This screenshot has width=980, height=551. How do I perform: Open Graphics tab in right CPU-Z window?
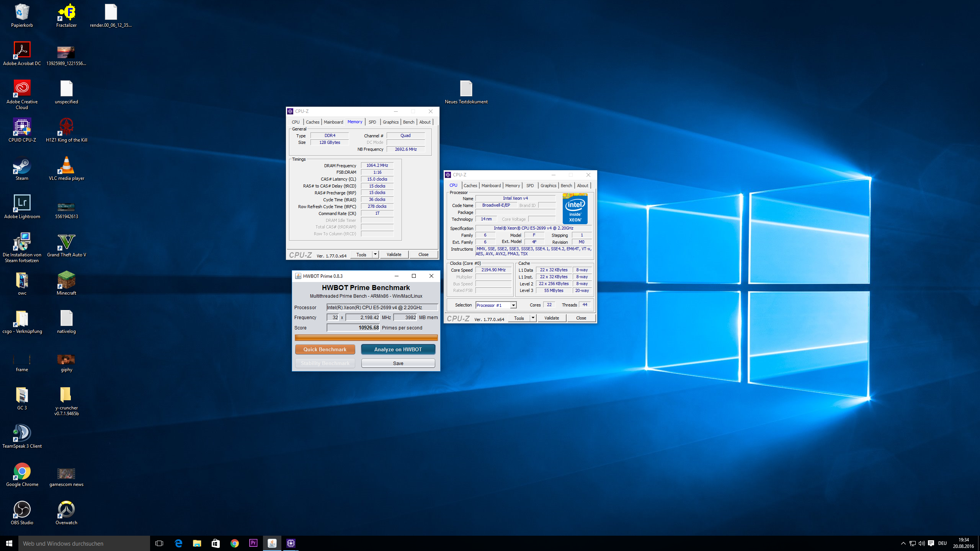point(548,186)
